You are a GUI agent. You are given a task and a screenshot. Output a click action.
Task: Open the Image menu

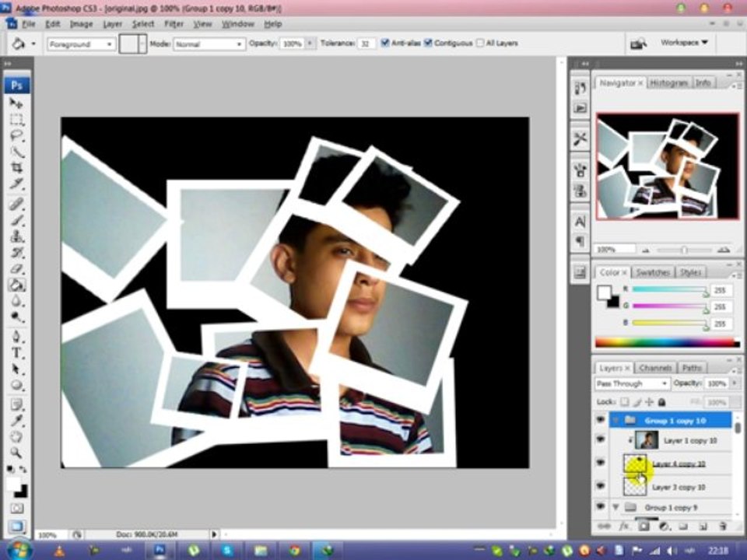82,24
